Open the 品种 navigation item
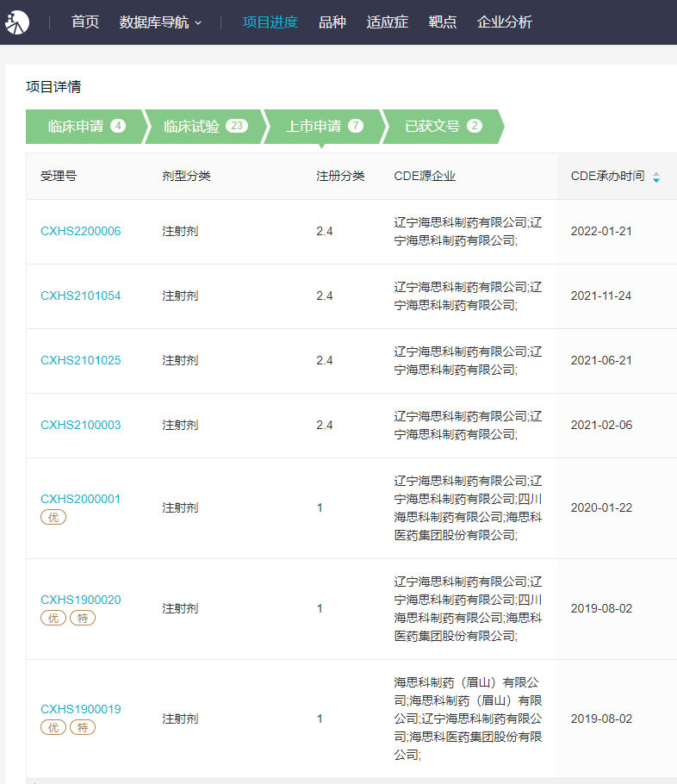 tap(332, 22)
